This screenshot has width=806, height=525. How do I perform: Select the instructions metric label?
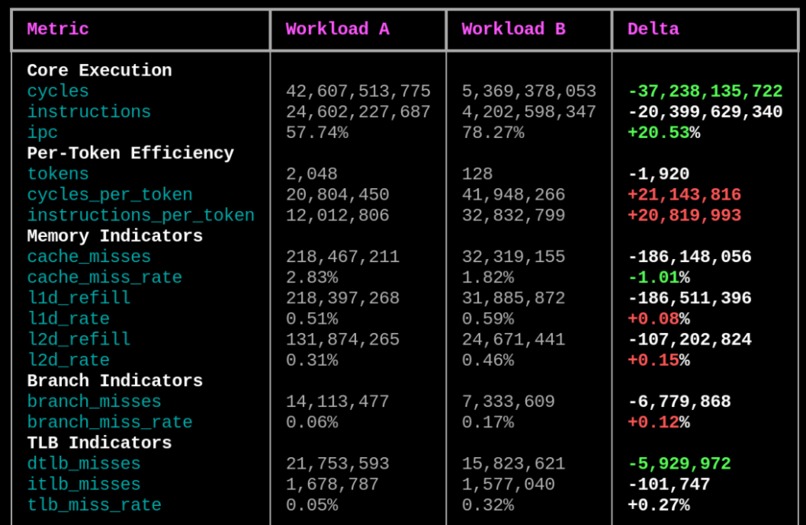(89, 112)
